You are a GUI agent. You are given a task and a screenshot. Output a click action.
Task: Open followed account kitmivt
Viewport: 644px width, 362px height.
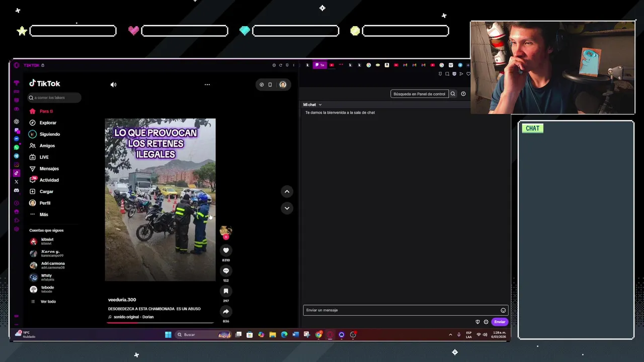[42, 241]
